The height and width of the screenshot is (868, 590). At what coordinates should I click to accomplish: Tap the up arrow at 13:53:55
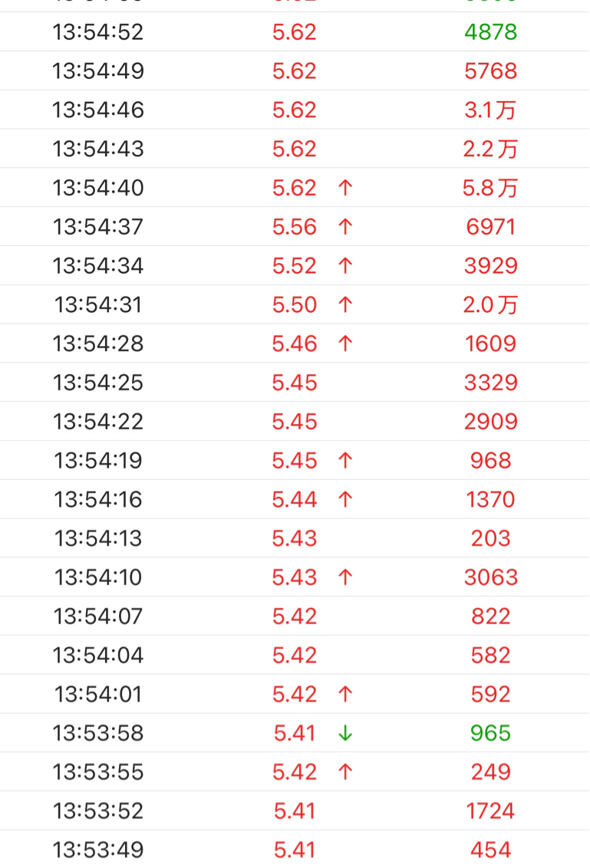pos(345,771)
